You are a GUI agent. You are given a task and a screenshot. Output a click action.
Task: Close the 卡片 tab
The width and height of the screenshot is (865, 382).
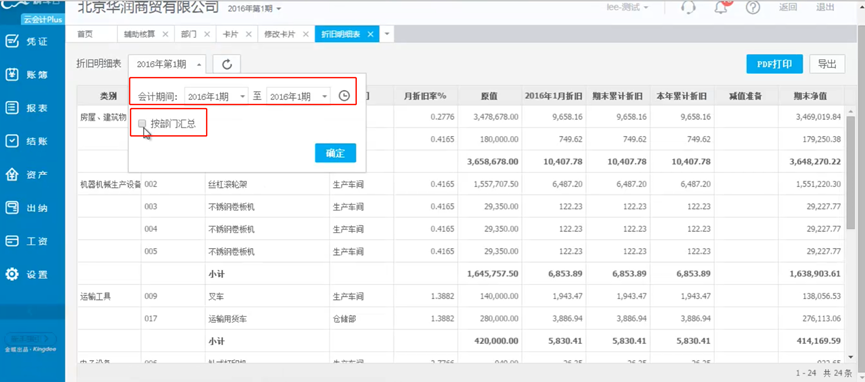click(x=249, y=34)
